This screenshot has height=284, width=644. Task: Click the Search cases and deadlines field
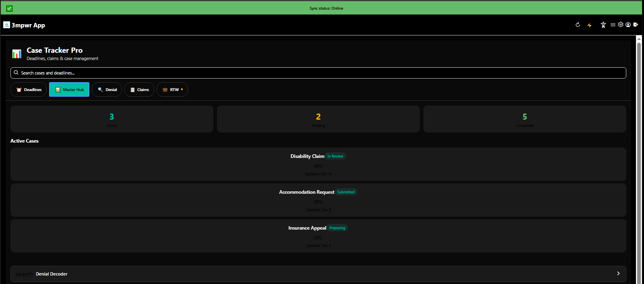click(318, 73)
